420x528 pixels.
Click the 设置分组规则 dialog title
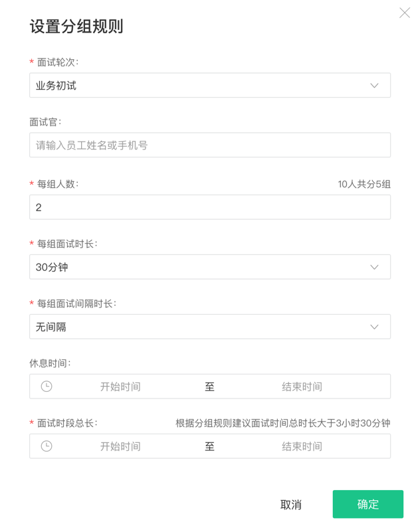[76, 27]
